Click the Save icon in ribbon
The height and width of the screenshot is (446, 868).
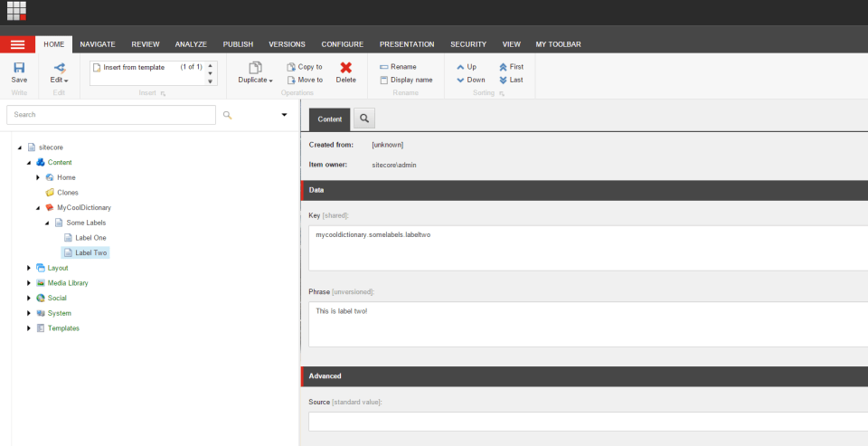tap(19, 68)
